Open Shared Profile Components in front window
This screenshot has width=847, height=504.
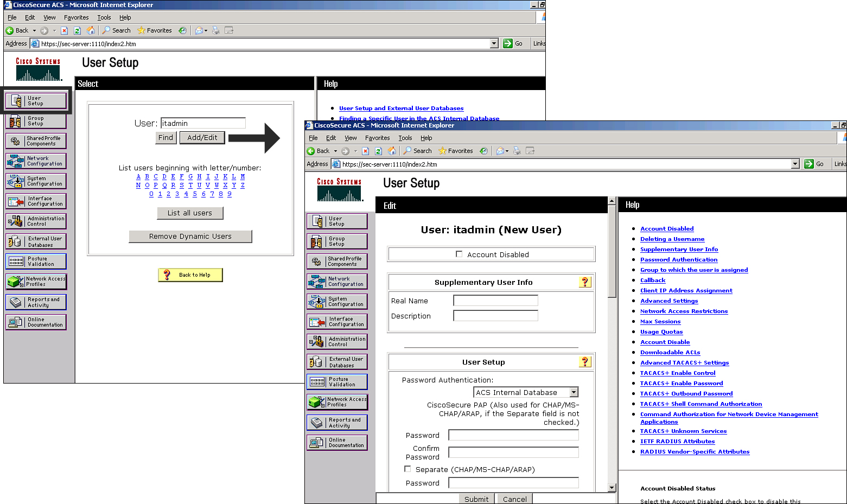(337, 261)
